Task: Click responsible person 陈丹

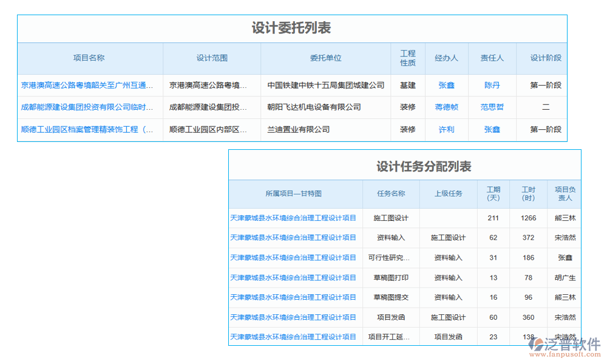Action: point(492,86)
